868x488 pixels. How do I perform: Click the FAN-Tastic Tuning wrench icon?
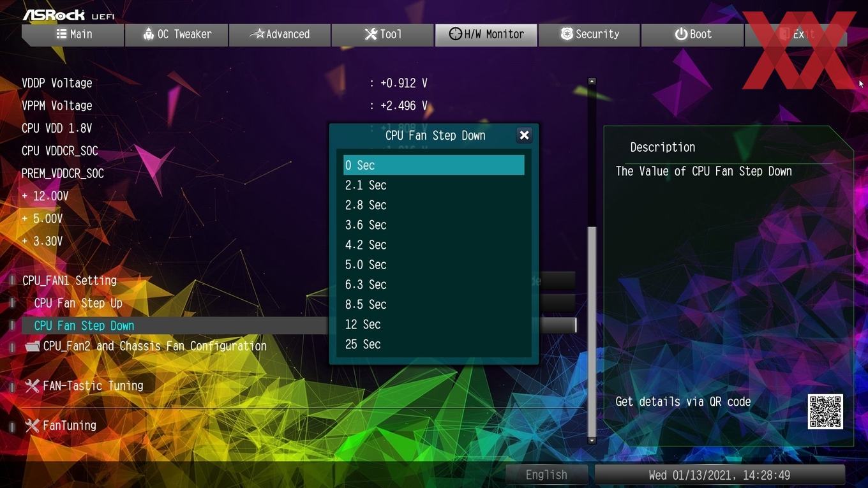tap(32, 386)
